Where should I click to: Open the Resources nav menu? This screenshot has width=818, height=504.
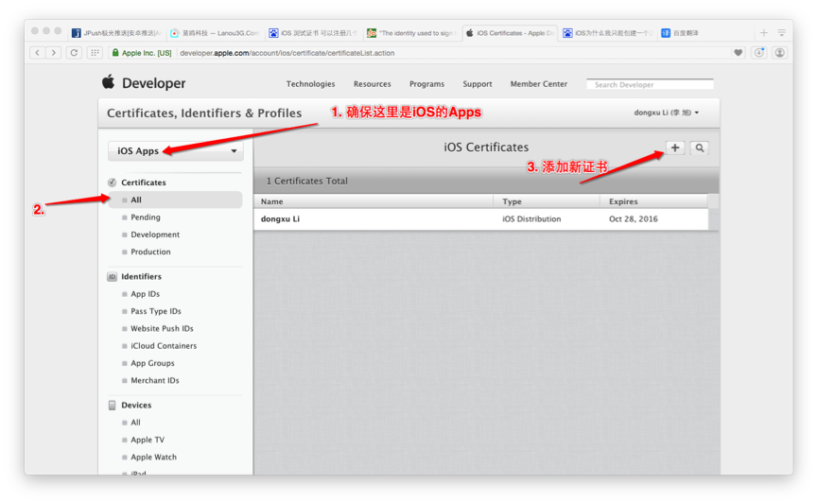pos(372,84)
